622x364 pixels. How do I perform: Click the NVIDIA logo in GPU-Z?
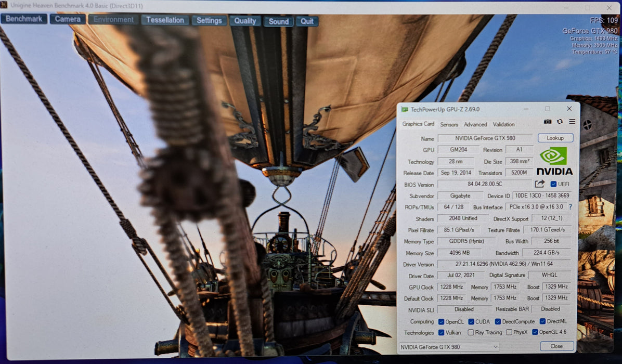[554, 161]
